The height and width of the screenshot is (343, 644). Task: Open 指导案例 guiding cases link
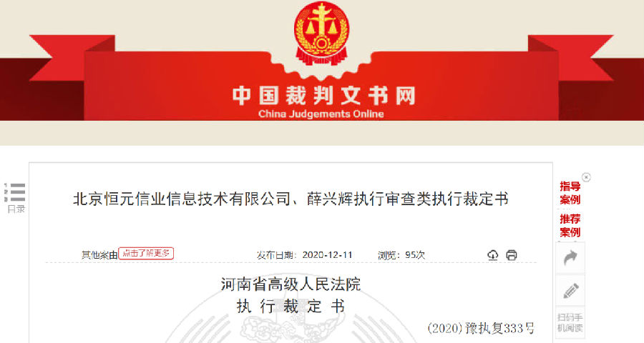click(570, 193)
